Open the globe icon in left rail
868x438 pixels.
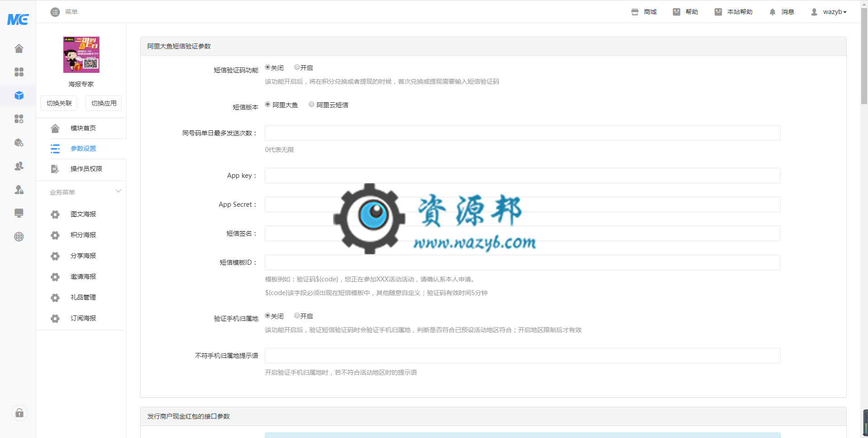coord(19,237)
